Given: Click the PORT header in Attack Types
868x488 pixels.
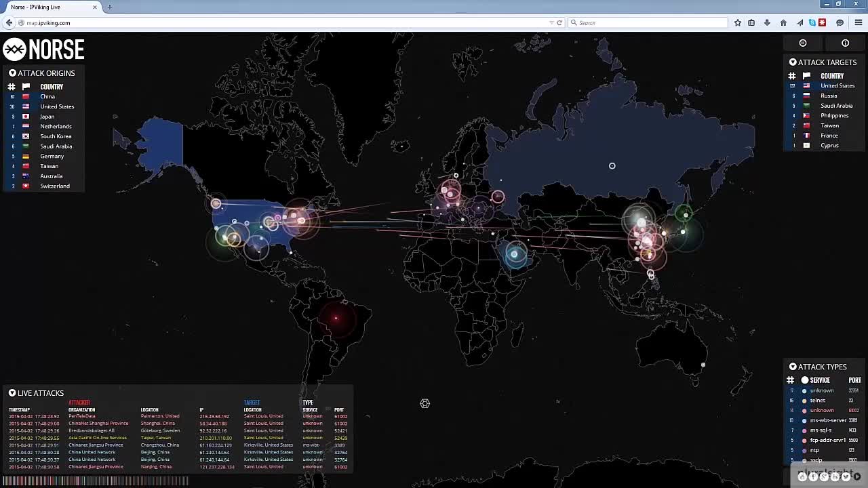Looking at the screenshot, I should (854, 380).
